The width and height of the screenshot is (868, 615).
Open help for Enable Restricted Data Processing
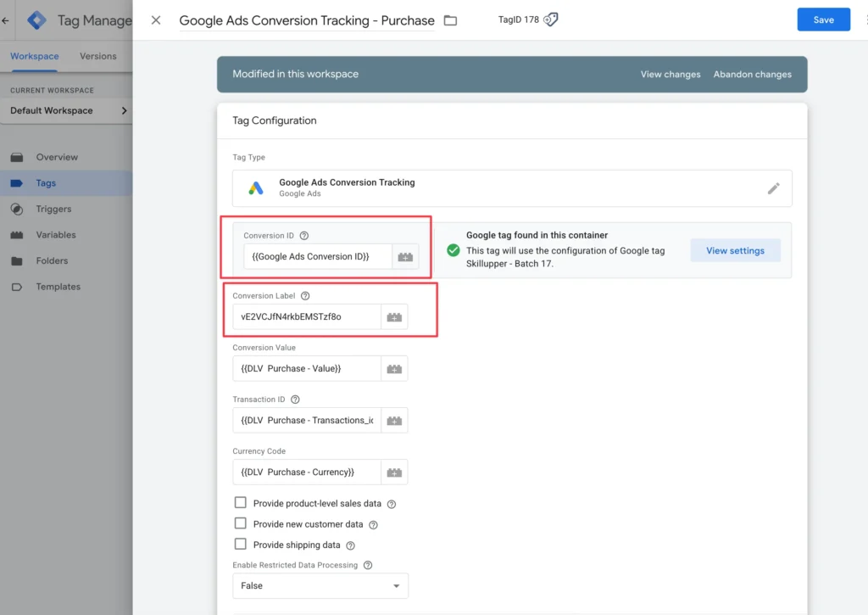368,565
